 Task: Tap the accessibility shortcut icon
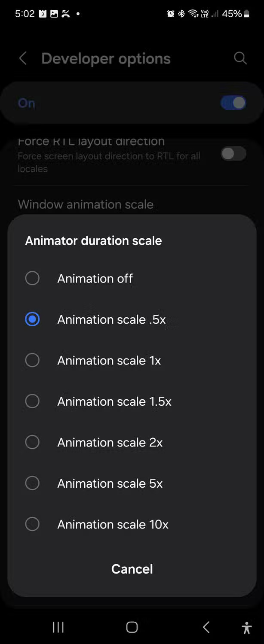(247, 627)
